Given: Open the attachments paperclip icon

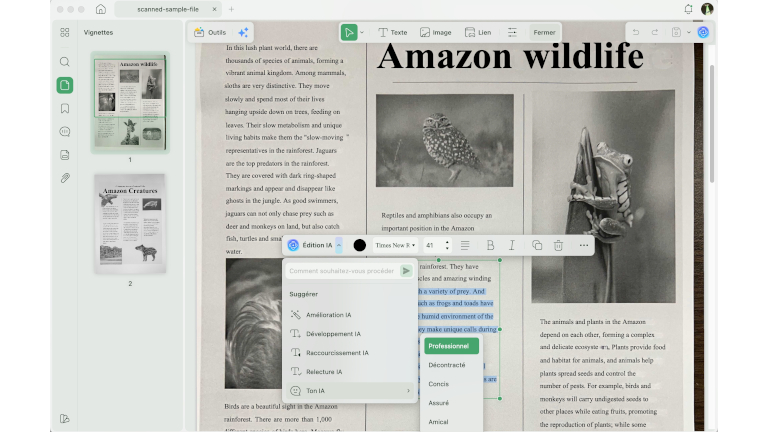Looking at the screenshot, I should [65, 178].
